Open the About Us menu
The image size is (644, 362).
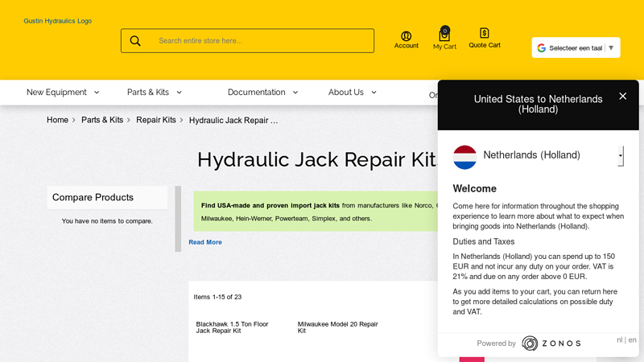(346, 93)
